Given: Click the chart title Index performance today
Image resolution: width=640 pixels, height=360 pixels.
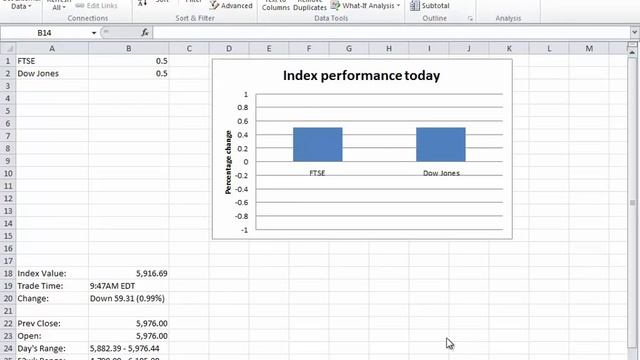Looking at the screenshot, I should coord(361,76).
